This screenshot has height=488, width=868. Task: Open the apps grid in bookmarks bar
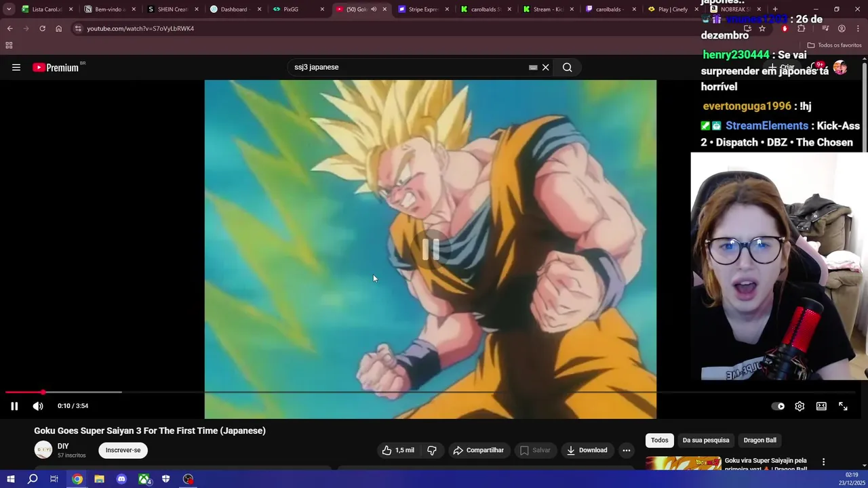coord(9,45)
